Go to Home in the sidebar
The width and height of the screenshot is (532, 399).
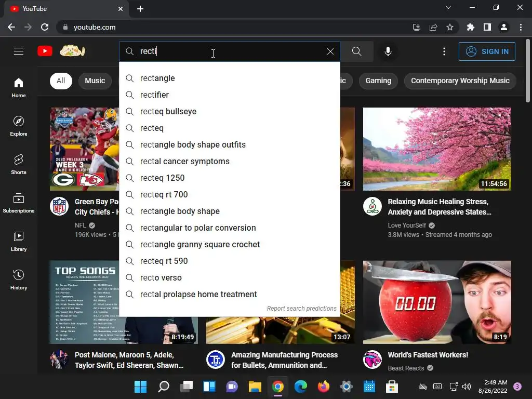pyautogui.click(x=19, y=87)
